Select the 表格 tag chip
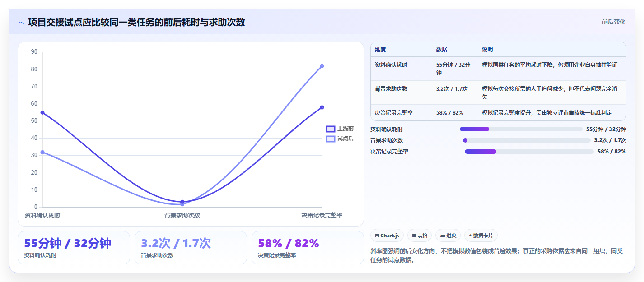 [x=420, y=236]
